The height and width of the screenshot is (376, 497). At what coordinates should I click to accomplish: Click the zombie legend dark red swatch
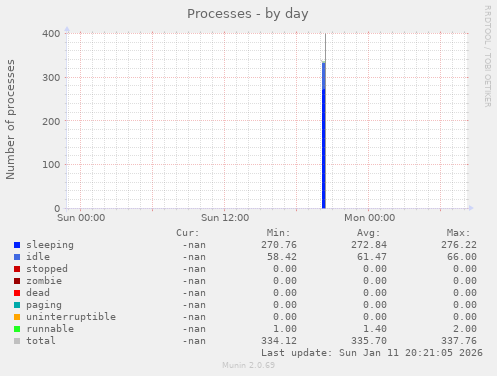pyautogui.click(x=17, y=281)
